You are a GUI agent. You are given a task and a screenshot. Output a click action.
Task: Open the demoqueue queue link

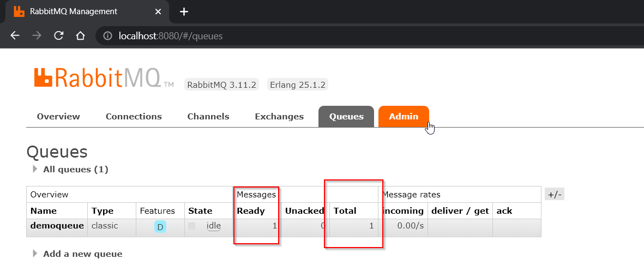click(57, 226)
